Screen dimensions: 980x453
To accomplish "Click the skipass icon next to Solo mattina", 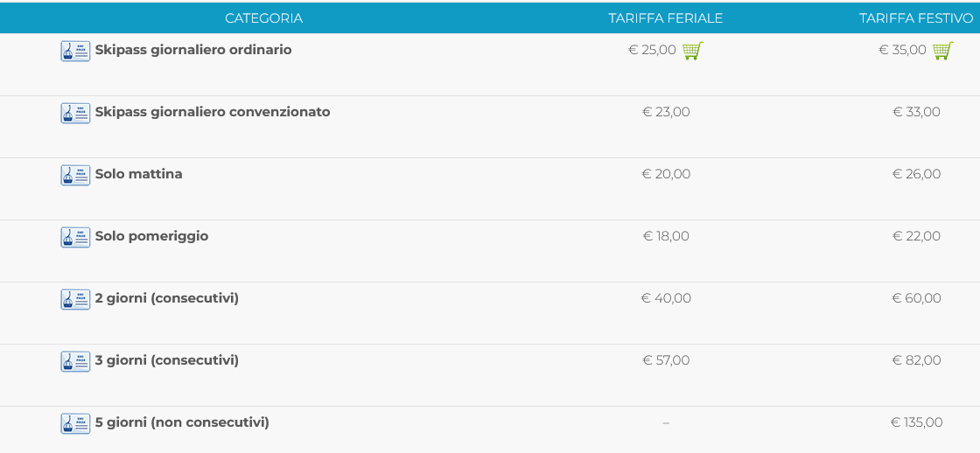I will 75,175.
